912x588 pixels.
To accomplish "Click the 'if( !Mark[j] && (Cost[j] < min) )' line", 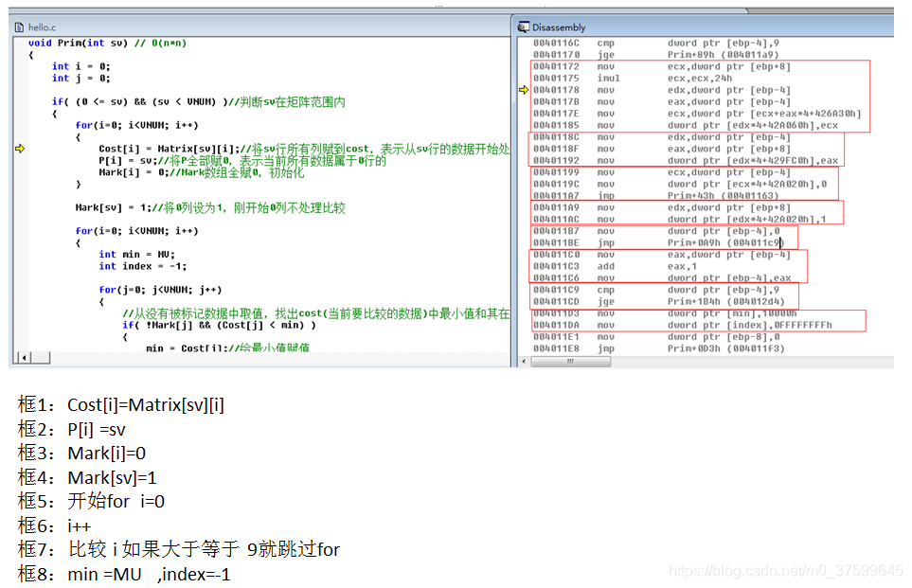I will 220,325.
